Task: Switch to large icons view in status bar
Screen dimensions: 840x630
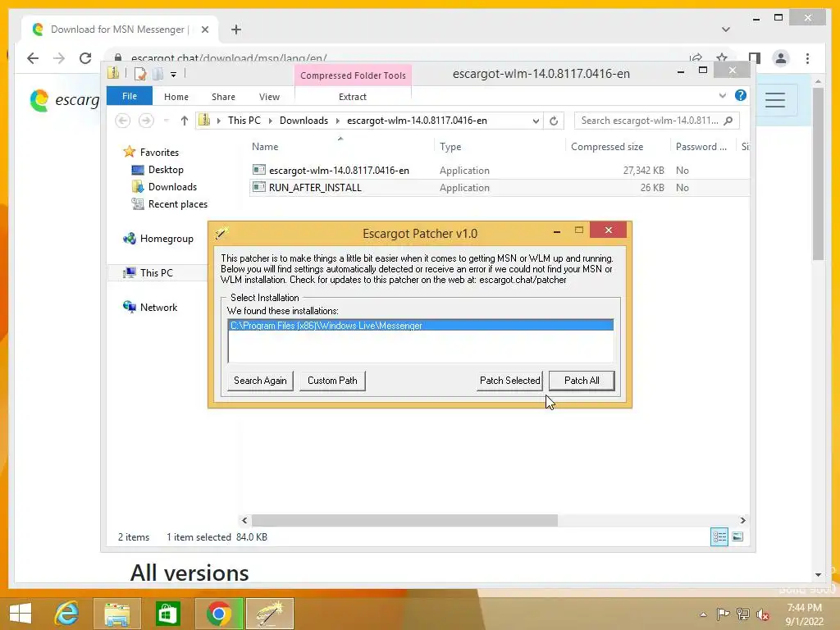Action: (x=737, y=536)
